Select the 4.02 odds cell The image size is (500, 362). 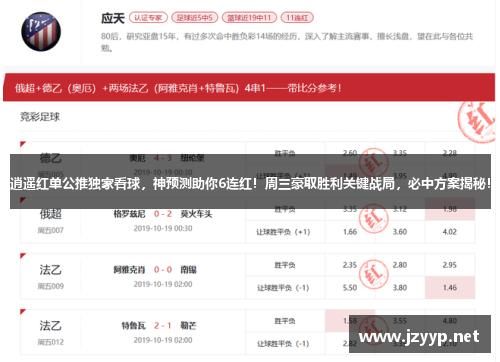(450, 232)
